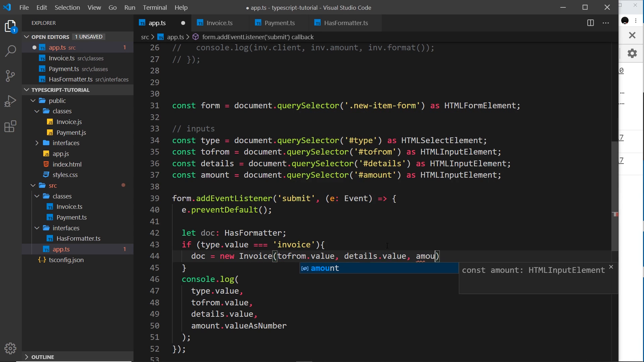Open the Source Control view
Viewport: 644px width, 362px height.
coord(11,76)
